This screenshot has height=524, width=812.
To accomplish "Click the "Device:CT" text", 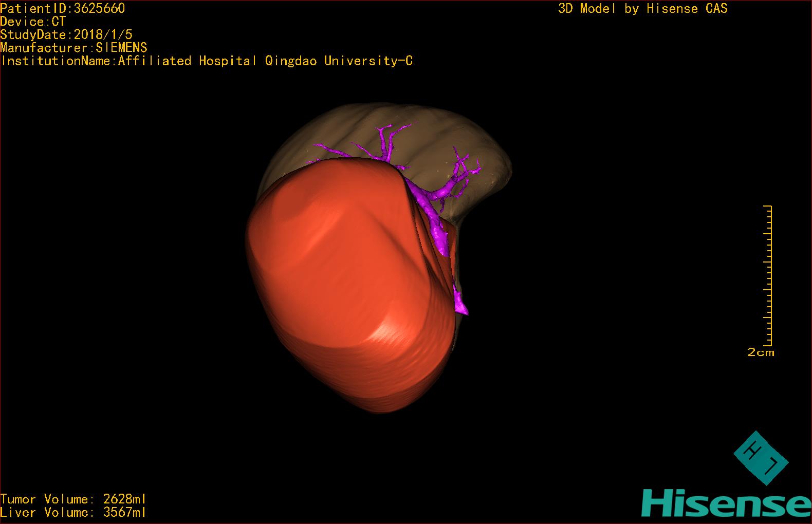I will 33,22.
